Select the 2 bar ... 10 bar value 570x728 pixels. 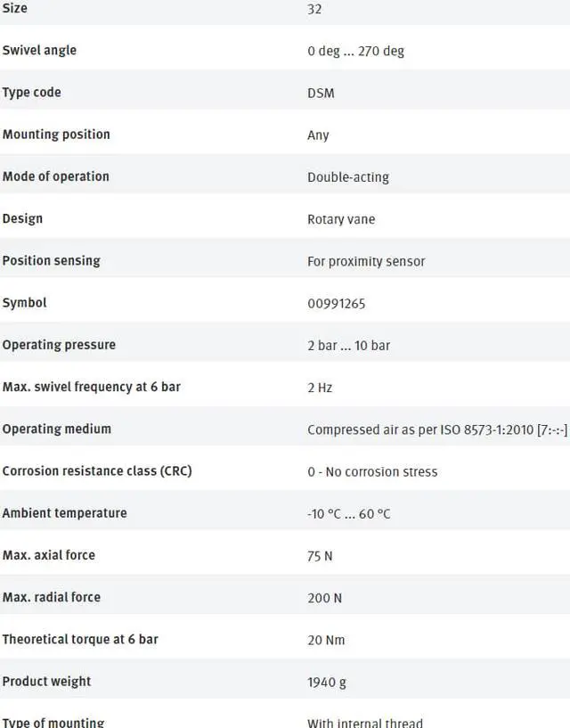click(x=348, y=346)
